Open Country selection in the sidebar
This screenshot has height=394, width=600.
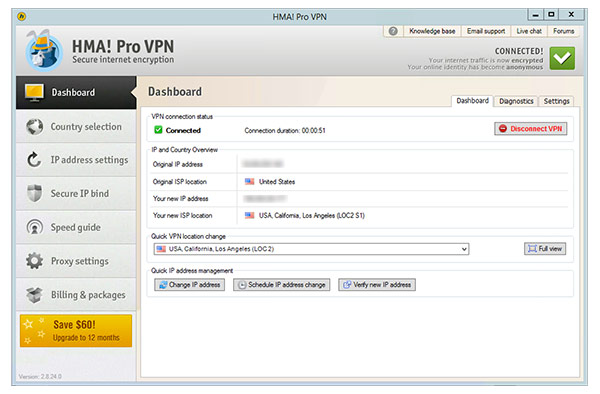(x=76, y=127)
